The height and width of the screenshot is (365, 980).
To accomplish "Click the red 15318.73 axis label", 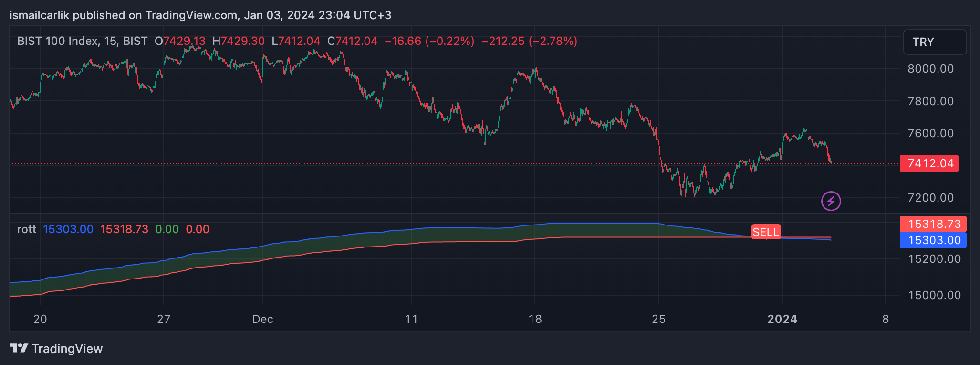I will click(933, 224).
